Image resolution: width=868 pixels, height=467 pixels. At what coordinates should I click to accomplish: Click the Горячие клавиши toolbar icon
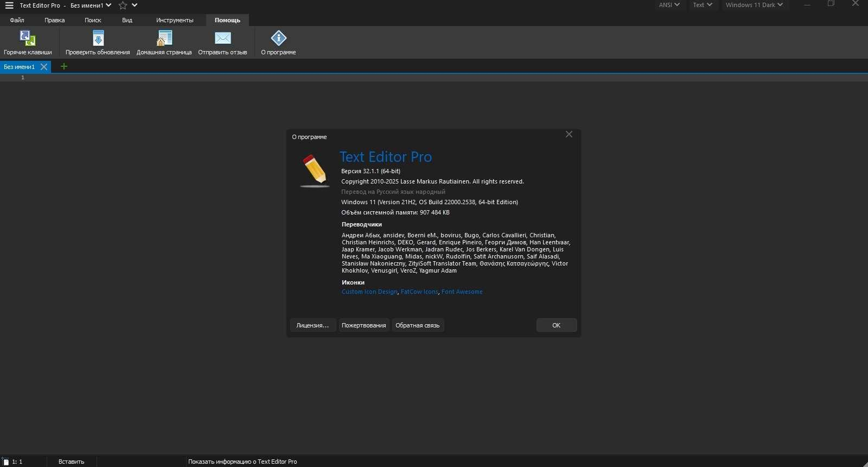(28, 38)
